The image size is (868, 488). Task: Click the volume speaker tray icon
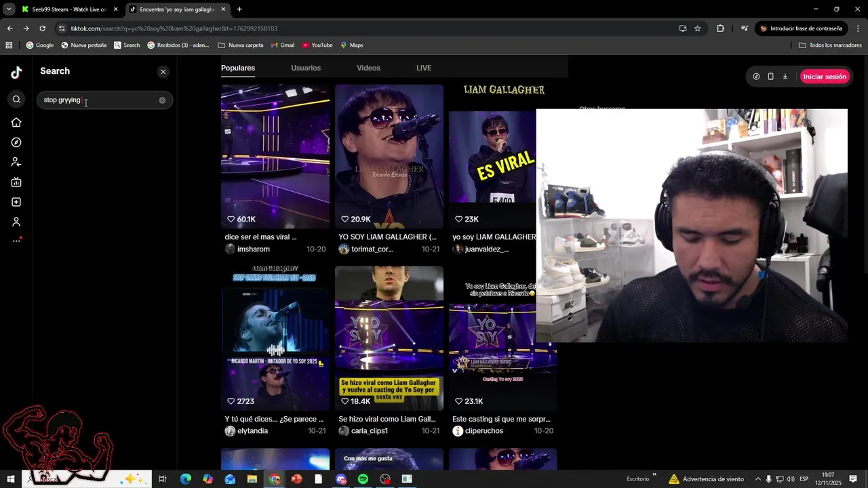coord(791,479)
